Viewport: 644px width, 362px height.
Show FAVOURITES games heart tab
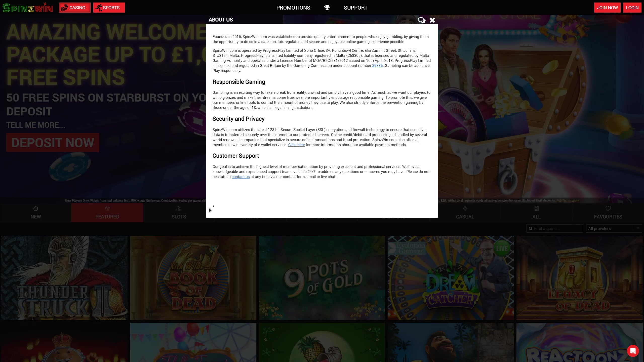coord(608,213)
